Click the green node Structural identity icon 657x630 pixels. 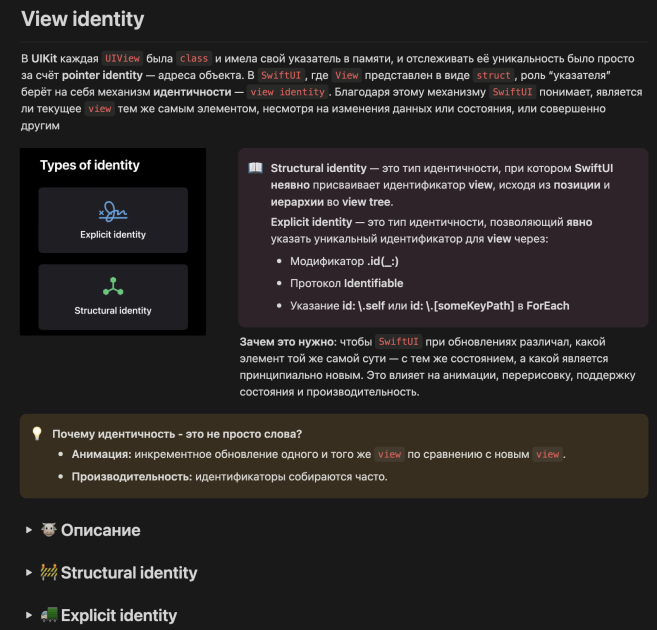pyautogui.click(x=113, y=286)
